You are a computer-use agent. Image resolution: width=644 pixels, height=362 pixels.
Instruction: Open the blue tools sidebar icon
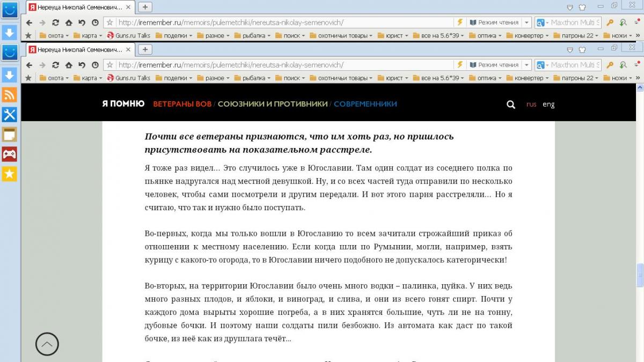tap(10, 115)
